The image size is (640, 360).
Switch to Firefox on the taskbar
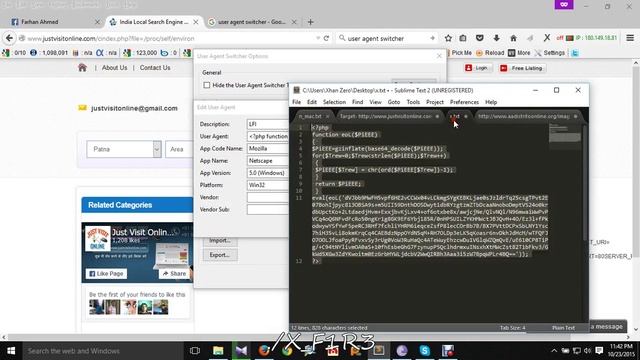(x=264, y=351)
